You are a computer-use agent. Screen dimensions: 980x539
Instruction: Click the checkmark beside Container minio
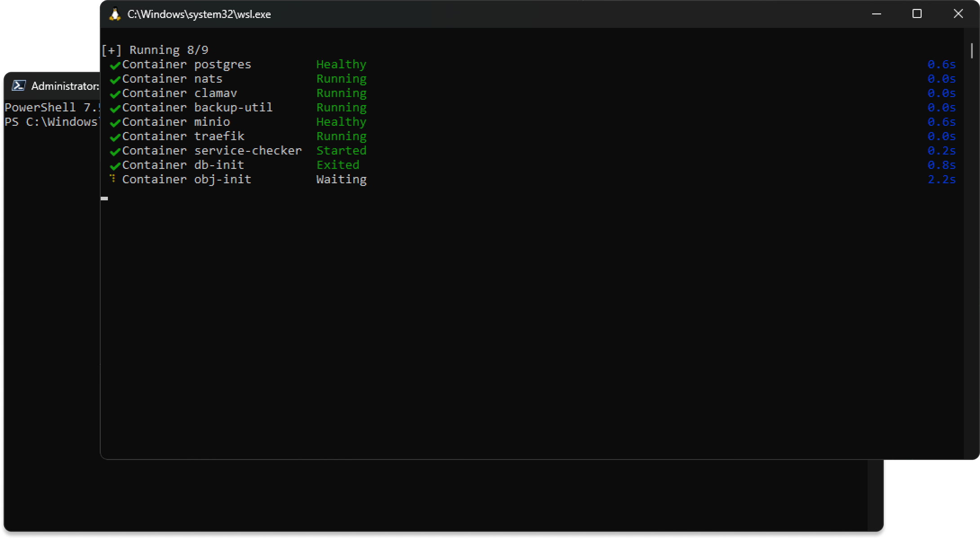point(115,123)
